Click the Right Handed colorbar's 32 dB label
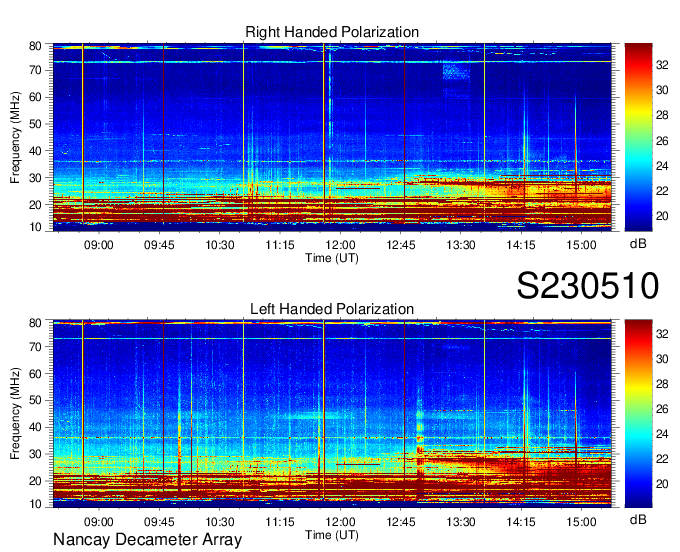Image resolution: width=680 pixels, height=552 pixels. (x=662, y=65)
